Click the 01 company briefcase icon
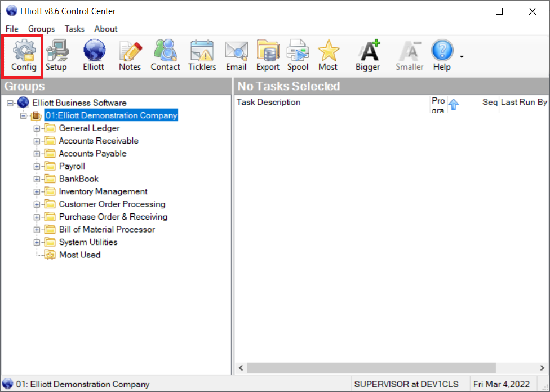The image size is (550, 392). pos(36,115)
